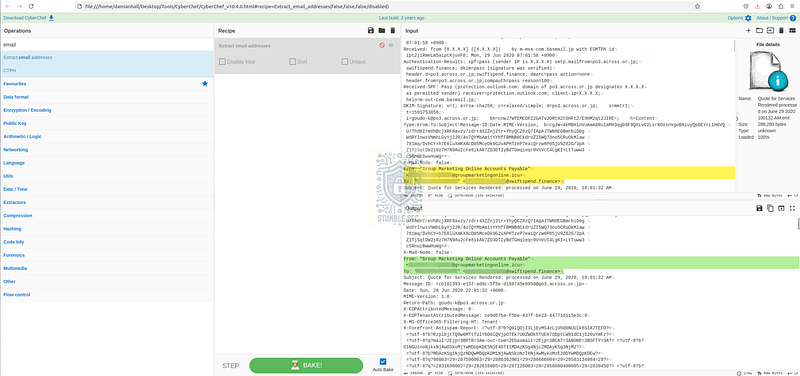The width and height of the screenshot is (800, 376).
Task: Click file details document thumbnail
Action: [769, 71]
